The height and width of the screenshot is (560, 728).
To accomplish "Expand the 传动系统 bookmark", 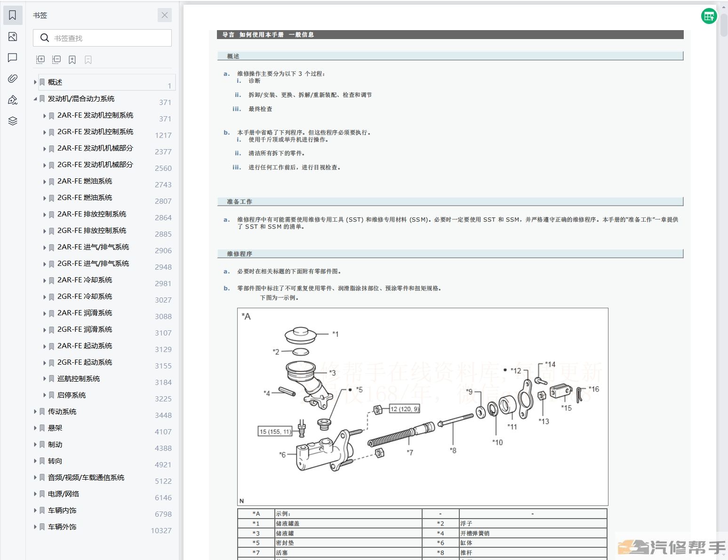I will coord(35,412).
